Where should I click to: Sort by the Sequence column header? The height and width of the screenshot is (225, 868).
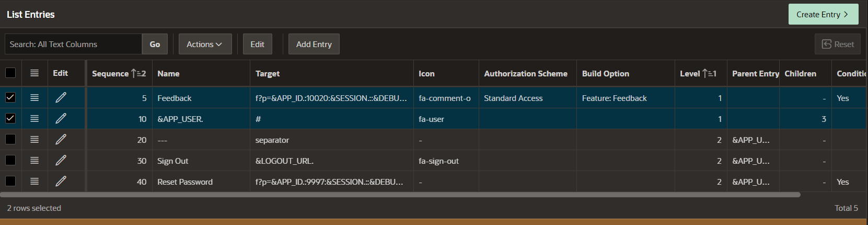(119, 73)
